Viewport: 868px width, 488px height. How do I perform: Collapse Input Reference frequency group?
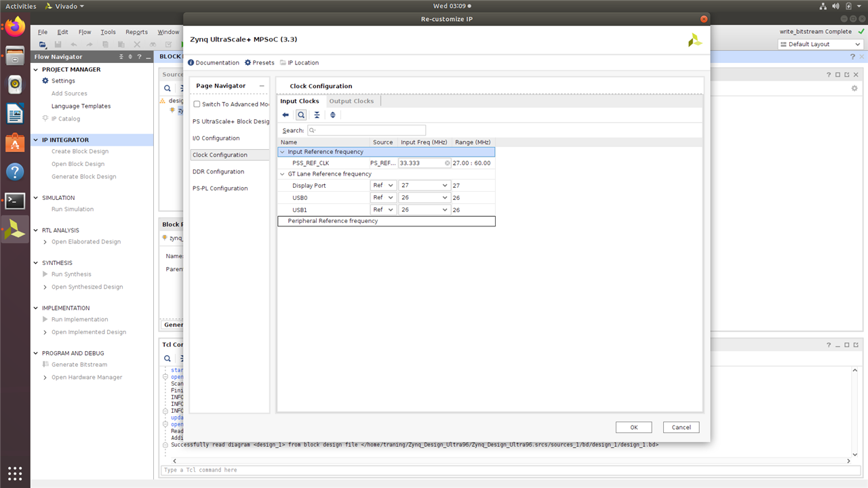pos(282,152)
